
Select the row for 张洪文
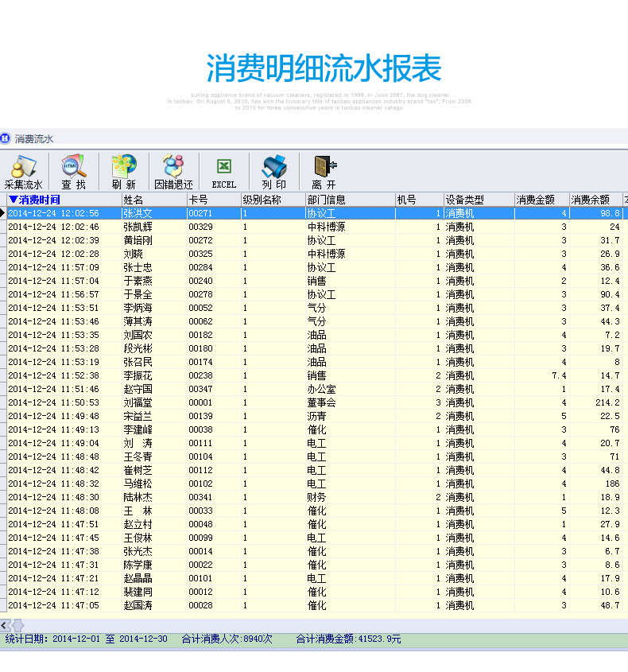point(138,213)
